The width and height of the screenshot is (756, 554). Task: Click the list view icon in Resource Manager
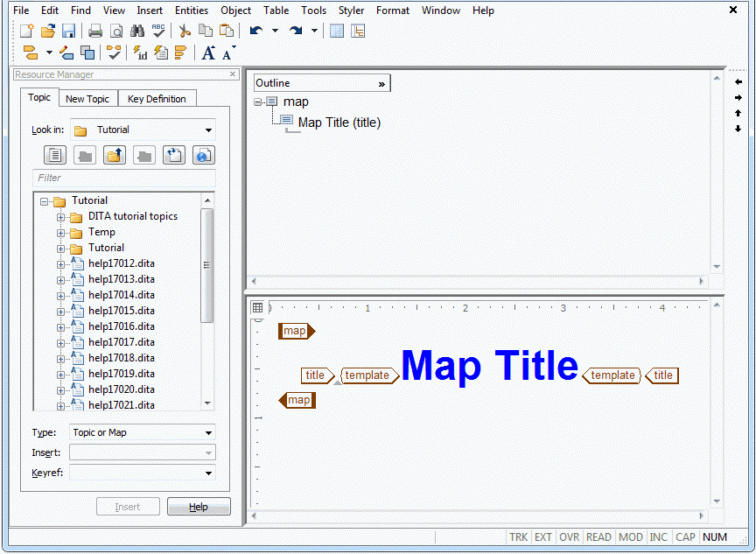point(55,155)
